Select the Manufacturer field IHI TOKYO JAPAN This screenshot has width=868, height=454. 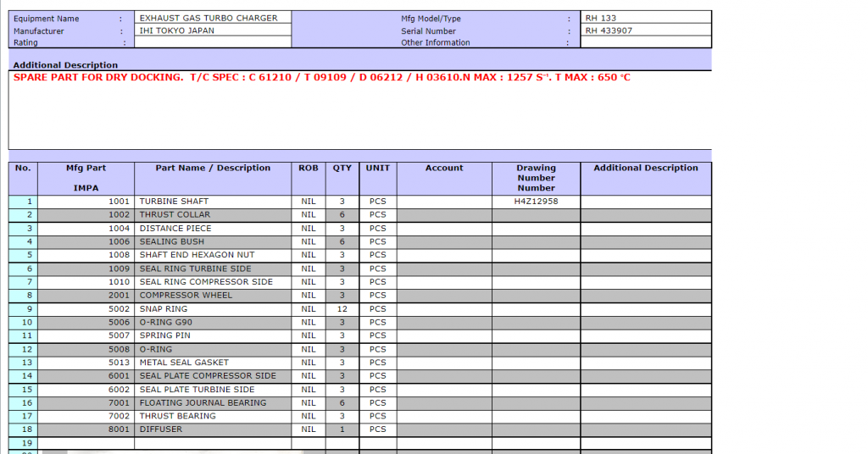212,30
